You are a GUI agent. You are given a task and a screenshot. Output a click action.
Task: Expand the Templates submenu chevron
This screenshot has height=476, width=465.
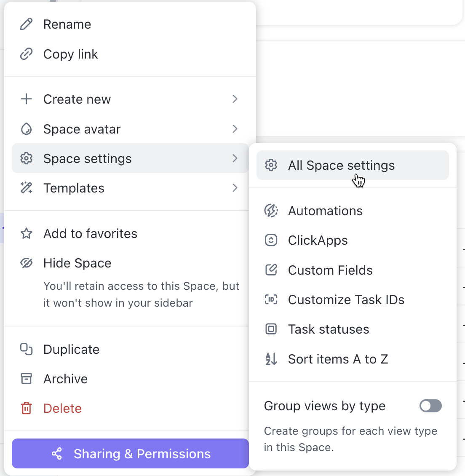click(235, 188)
